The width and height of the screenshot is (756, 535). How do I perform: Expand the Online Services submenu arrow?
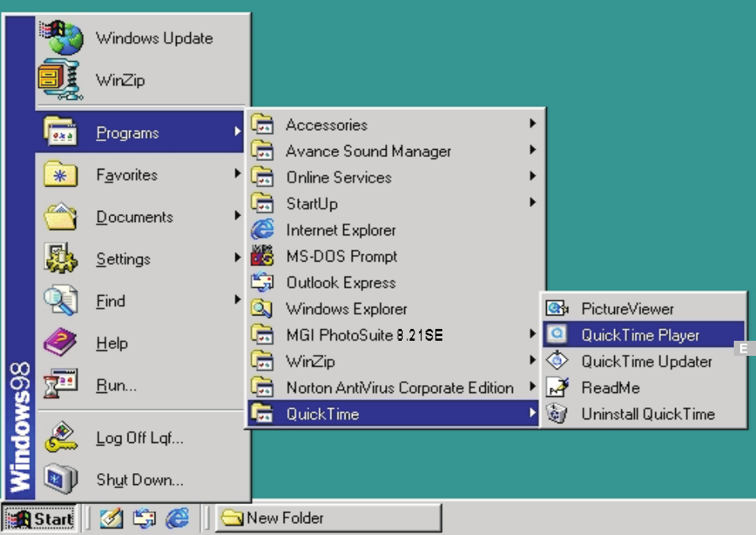coord(533,176)
